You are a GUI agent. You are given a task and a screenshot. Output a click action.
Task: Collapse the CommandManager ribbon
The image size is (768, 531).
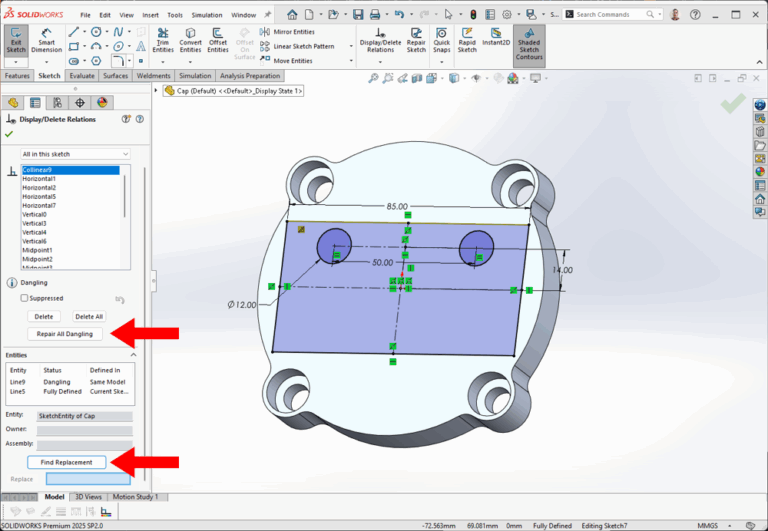tap(759, 62)
